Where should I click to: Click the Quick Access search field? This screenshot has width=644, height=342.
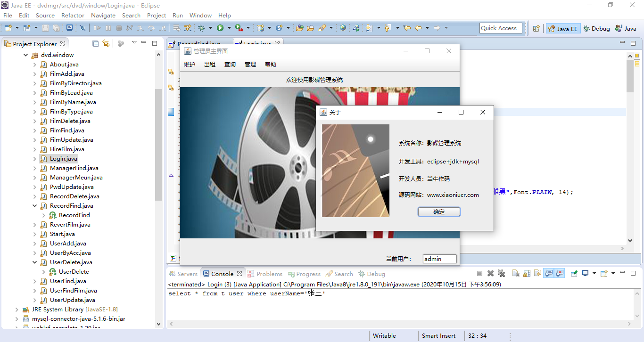501,28
